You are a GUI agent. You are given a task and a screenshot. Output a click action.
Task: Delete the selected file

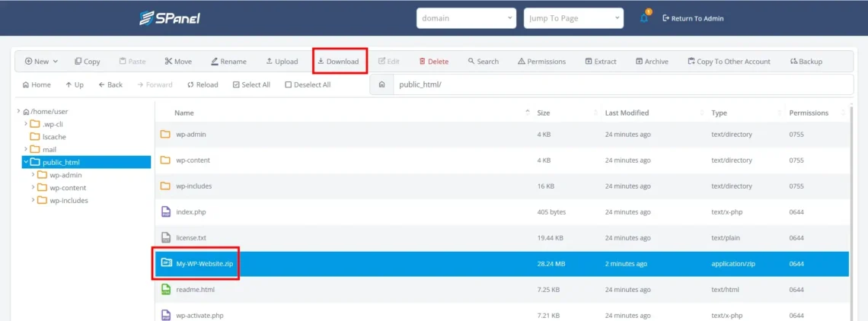pos(433,62)
